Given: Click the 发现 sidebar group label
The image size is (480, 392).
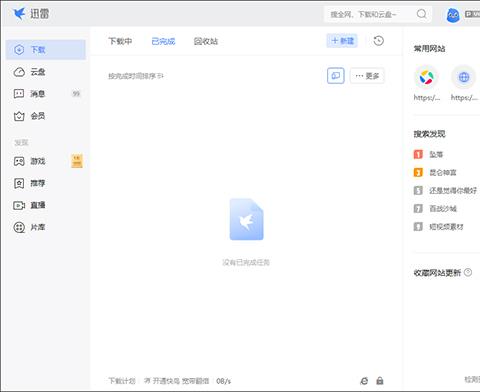Looking at the screenshot, I should click(21, 143).
